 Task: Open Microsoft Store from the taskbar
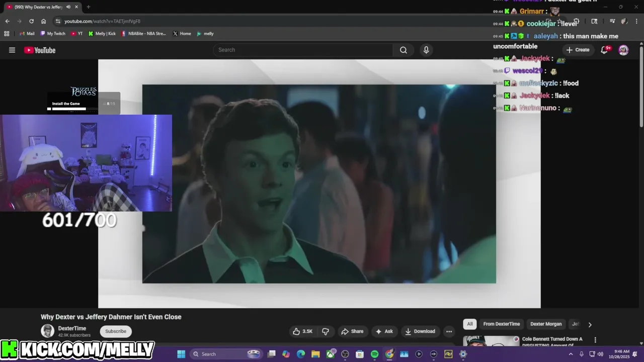(360, 354)
